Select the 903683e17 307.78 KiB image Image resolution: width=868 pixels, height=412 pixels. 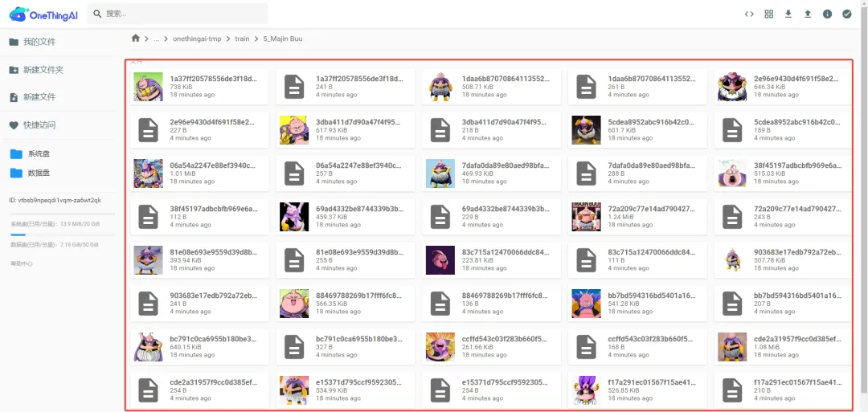732,260
